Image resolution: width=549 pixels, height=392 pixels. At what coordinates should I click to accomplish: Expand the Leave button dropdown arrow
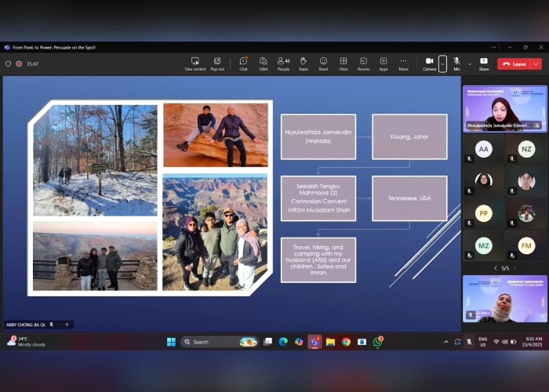coord(536,64)
